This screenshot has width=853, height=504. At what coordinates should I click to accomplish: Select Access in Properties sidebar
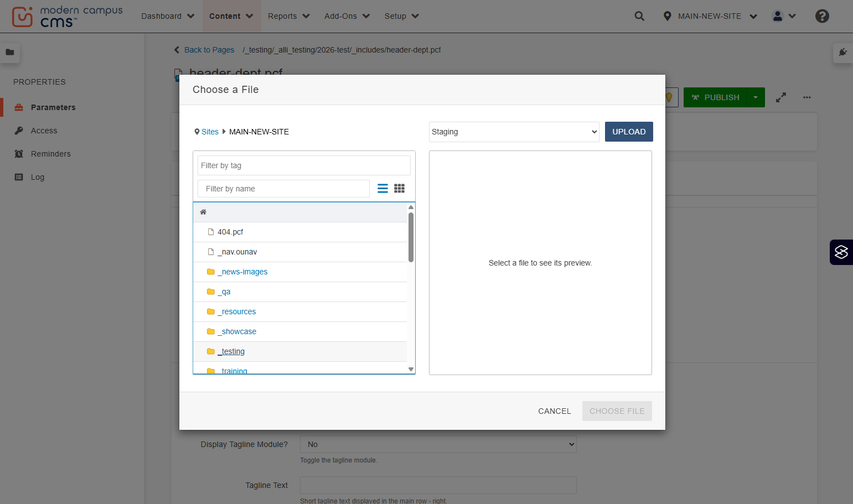(x=44, y=131)
